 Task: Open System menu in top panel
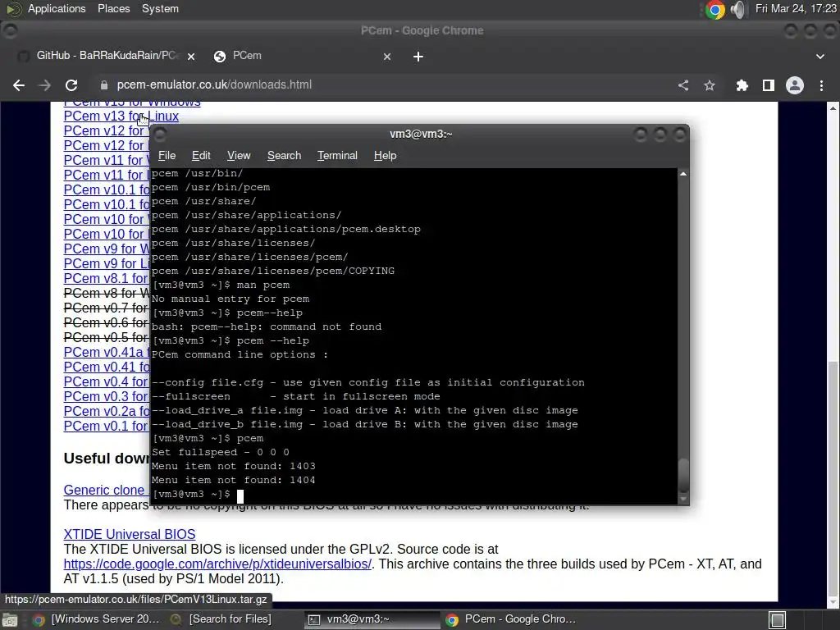[x=160, y=8]
